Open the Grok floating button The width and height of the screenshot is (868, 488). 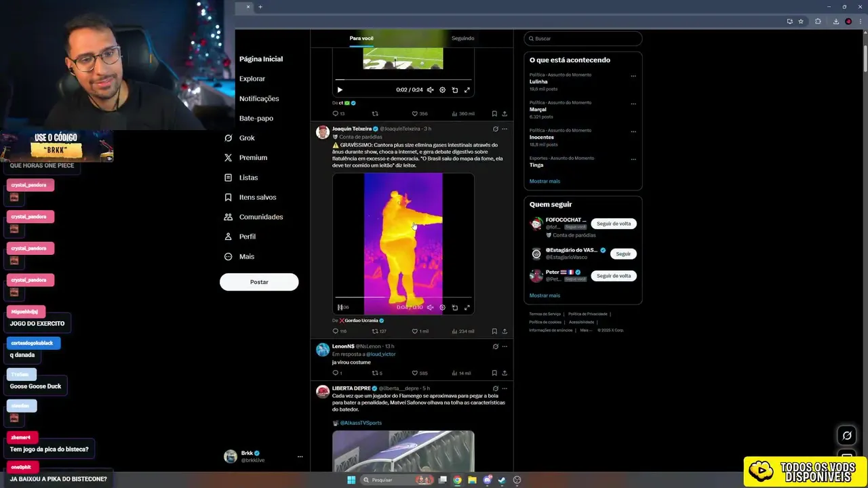click(x=847, y=435)
